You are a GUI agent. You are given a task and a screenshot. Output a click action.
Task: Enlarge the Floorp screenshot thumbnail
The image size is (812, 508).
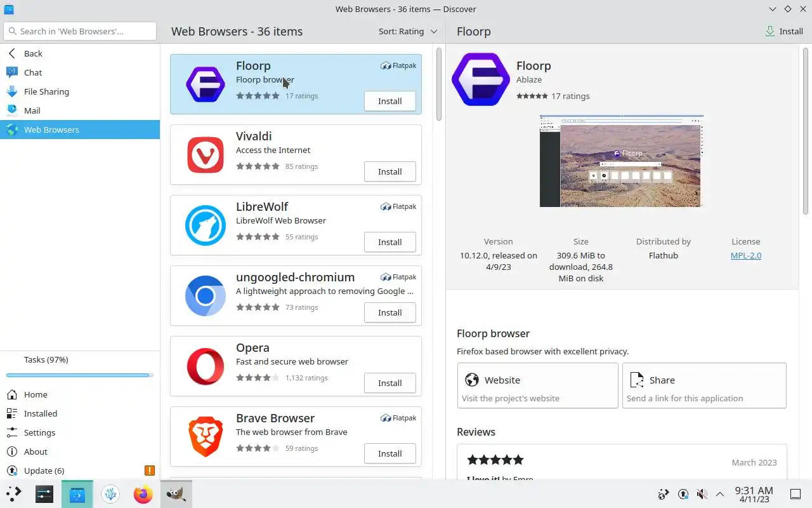(x=621, y=161)
